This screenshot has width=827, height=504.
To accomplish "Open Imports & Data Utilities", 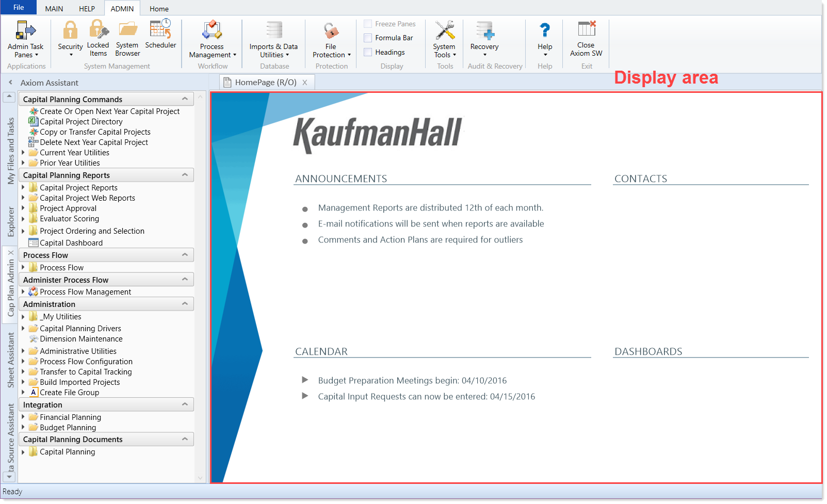I will point(274,39).
